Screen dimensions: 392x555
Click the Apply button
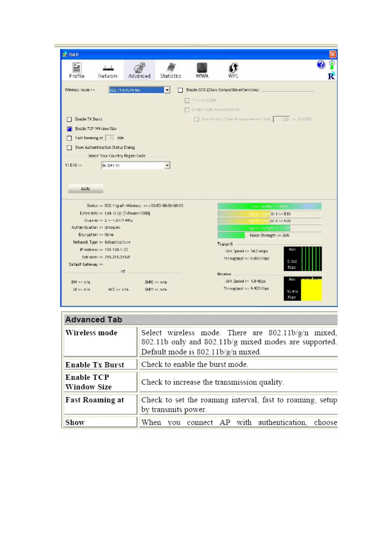coord(86,189)
